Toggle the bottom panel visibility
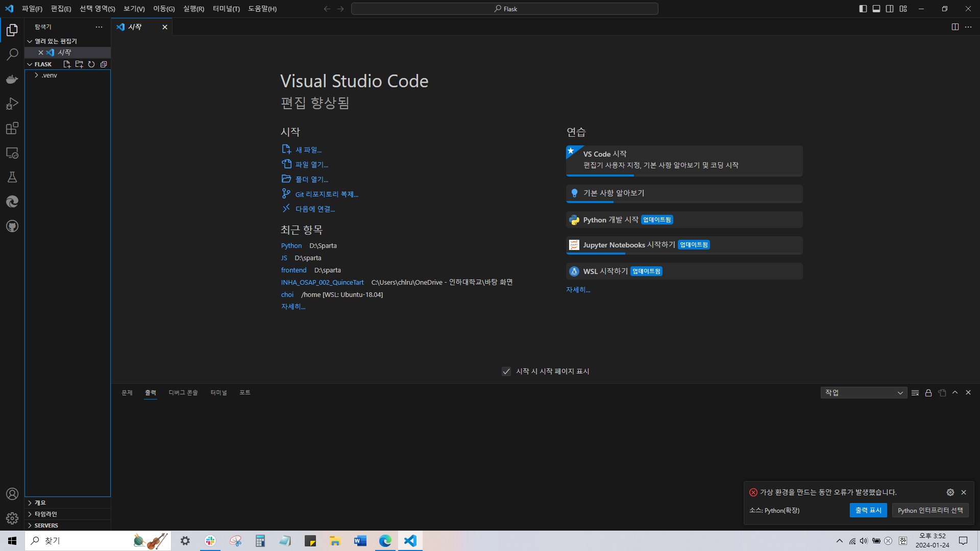 (x=876, y=9)
